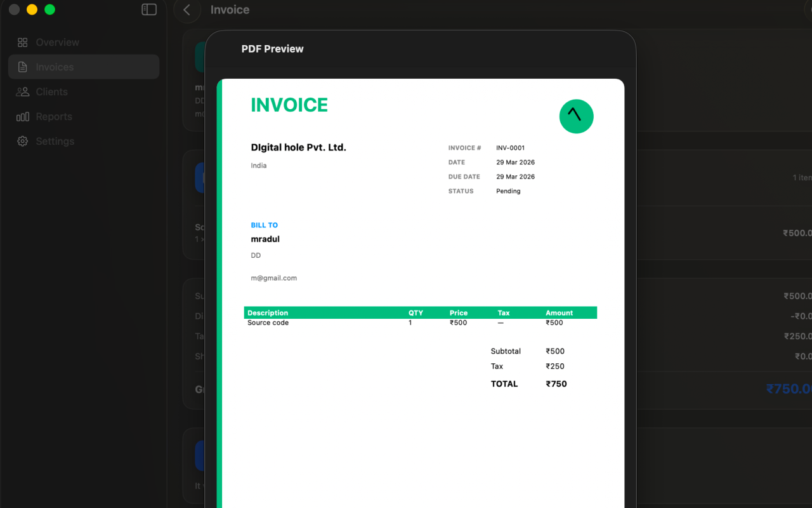Select Invoices in the sidebar

84,67
